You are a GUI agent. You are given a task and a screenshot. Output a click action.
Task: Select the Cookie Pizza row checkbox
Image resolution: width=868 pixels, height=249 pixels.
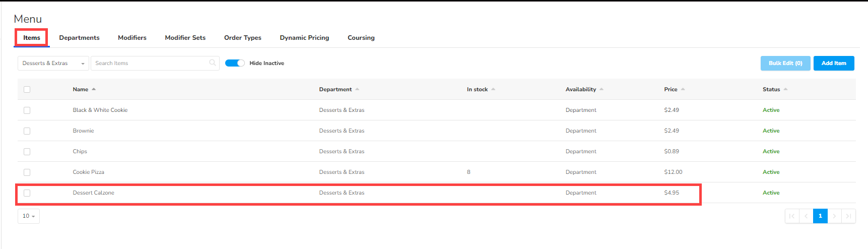27,172
